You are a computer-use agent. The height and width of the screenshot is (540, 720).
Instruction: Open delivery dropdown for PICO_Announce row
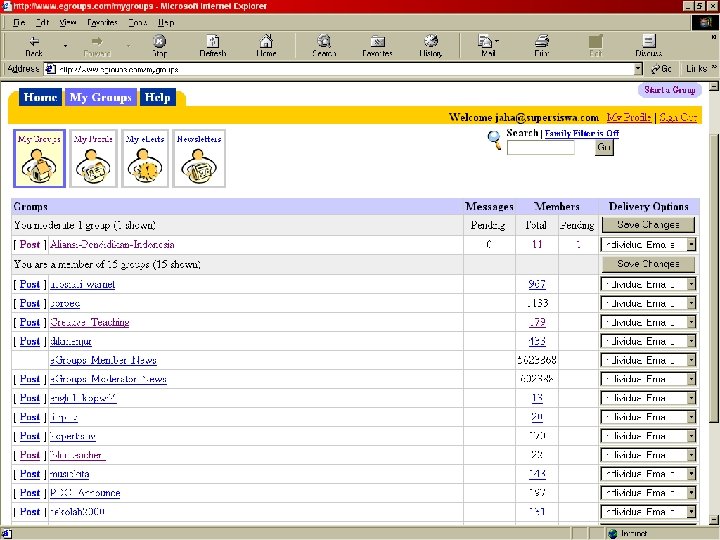pyautogui.click(x=691, y=493)
